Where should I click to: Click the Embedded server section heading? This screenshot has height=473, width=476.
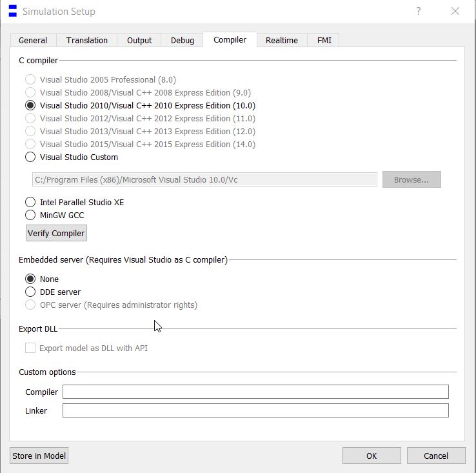click(x=123, y=260)
